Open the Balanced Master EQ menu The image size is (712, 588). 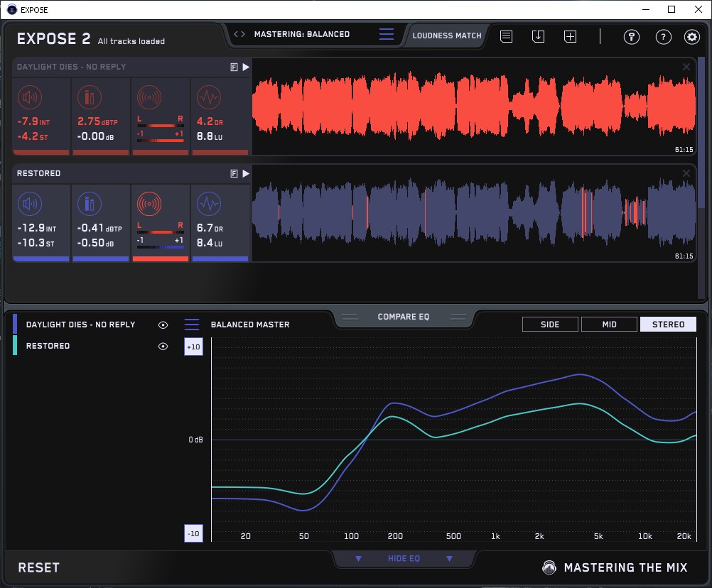(192, 325)
